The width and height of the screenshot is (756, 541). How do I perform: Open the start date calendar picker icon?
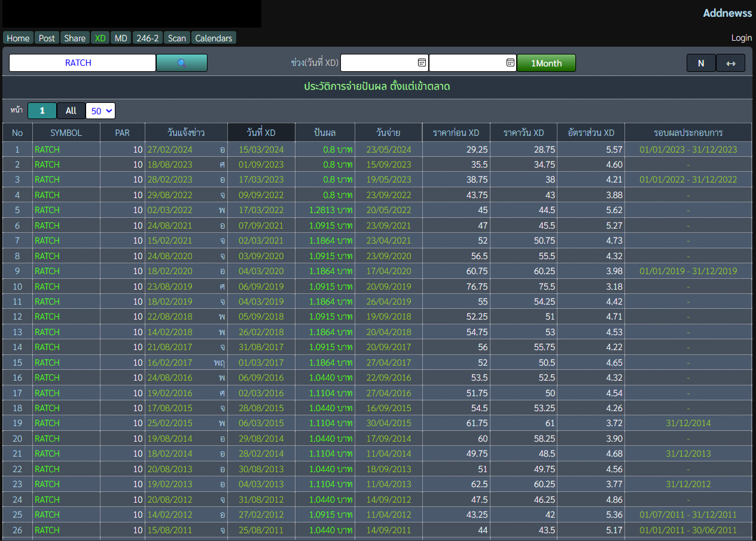click(x=422, y=62)
